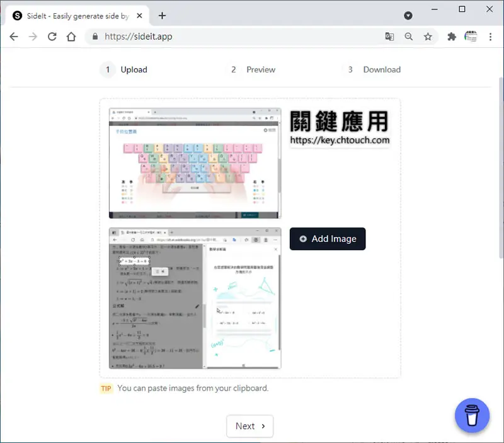This screenshot has height=443, width=504.
Task: Bookmark this page with the star icon
Action: click(428, 37)
